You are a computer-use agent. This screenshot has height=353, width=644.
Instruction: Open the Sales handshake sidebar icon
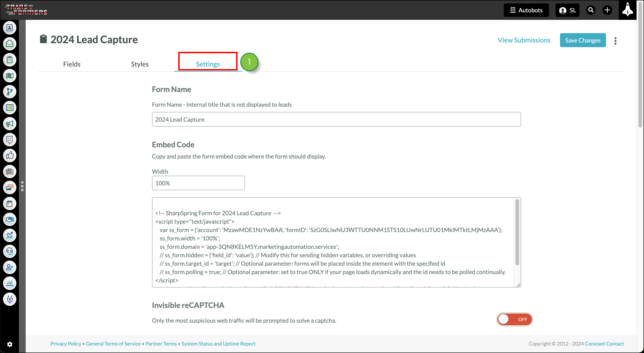click(x=10, y=220)
